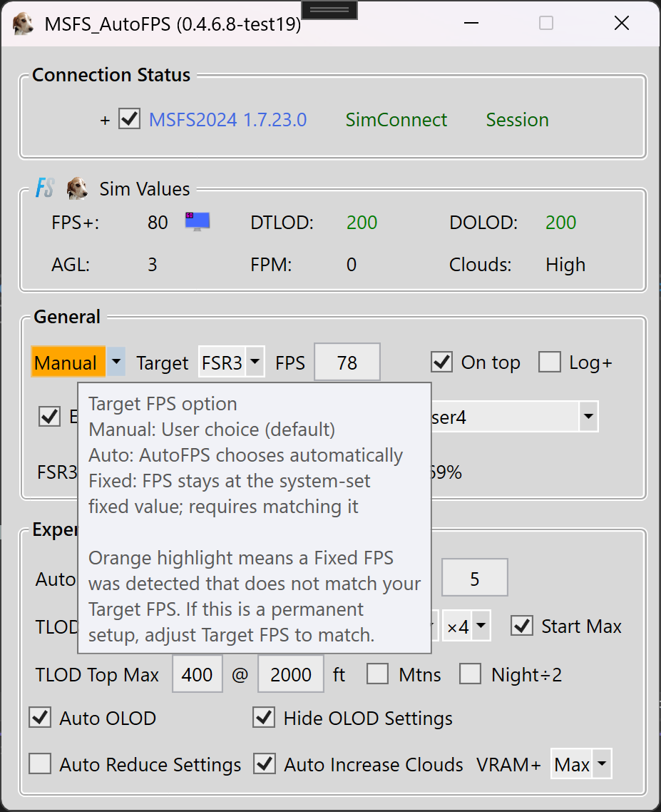Click the MSFS2024 1.7.23.0 version link
The width and height of the screenshot is (661, 812).
(227, 120)
